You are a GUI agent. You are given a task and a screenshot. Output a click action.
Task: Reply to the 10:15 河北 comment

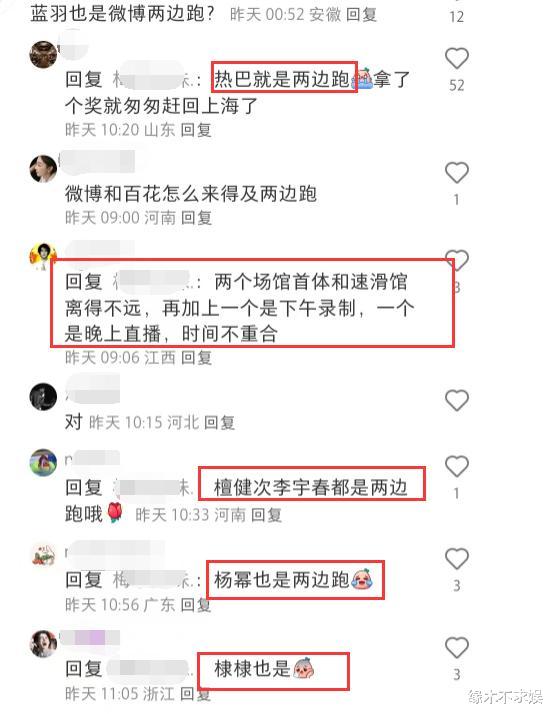point(219,423)
